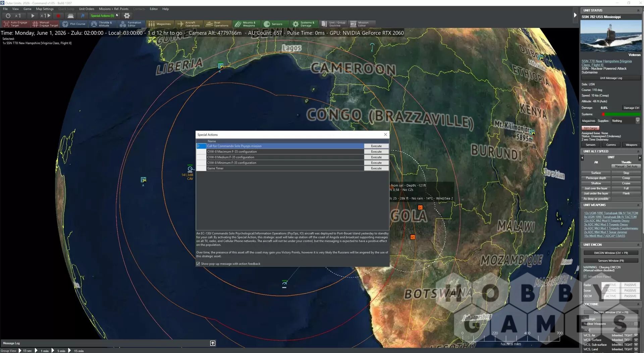This screenshot has height=353, width=644.
Task: Execute CVW-8 Maximum F-35 configuration
Action: point(376,152)
